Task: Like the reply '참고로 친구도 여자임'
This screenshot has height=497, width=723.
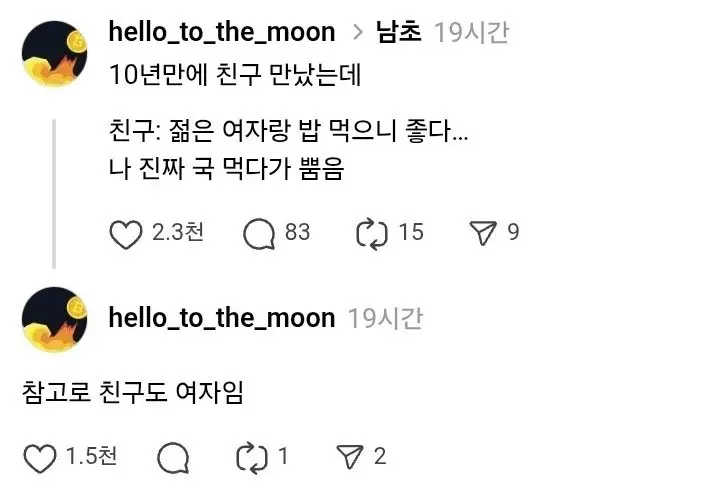Action: pyautogui.click(x=40, y=458)
